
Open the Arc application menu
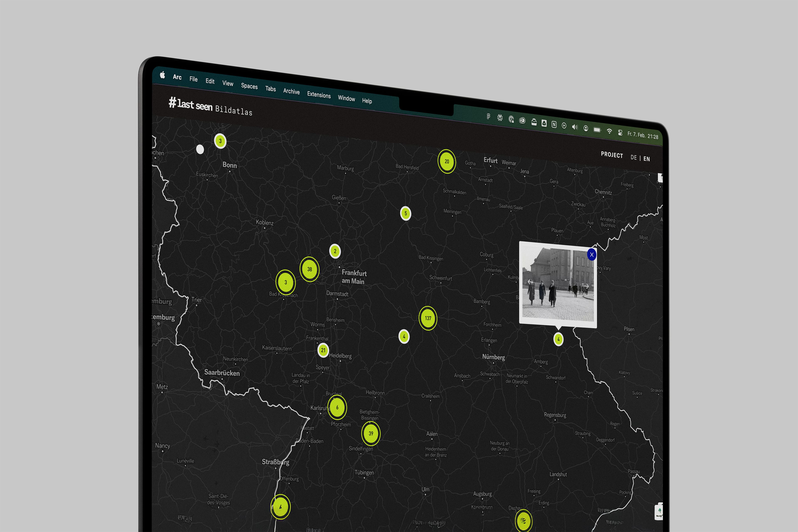click(177, 77)
